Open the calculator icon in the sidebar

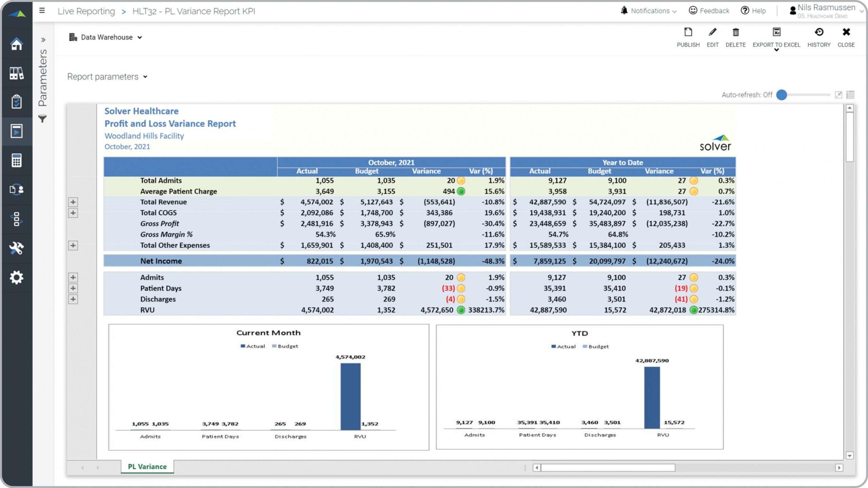(16, 160)
